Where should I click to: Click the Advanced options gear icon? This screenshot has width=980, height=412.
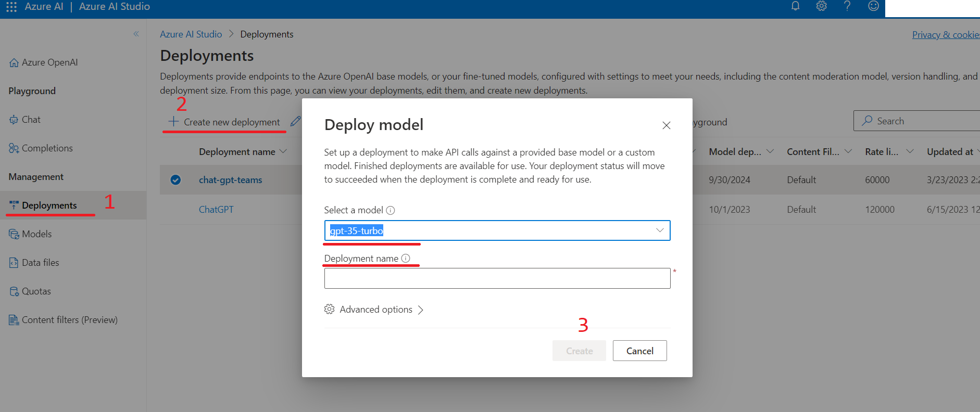point(329,309)
